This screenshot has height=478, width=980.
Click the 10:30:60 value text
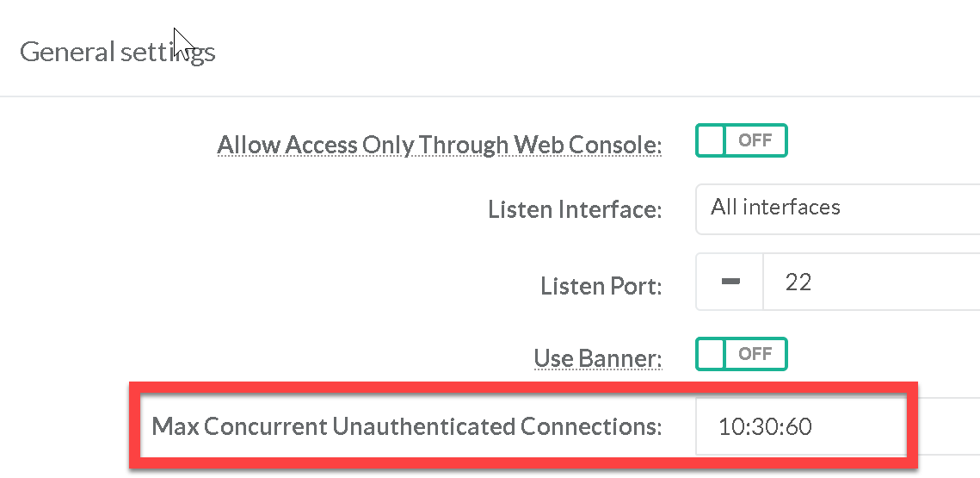point(766,426)
